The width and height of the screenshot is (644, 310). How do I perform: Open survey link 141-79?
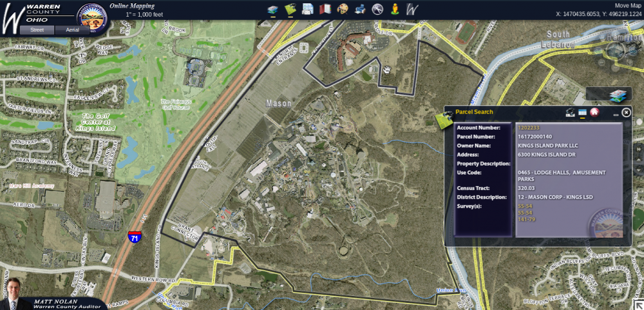click(x=526, y=220)
